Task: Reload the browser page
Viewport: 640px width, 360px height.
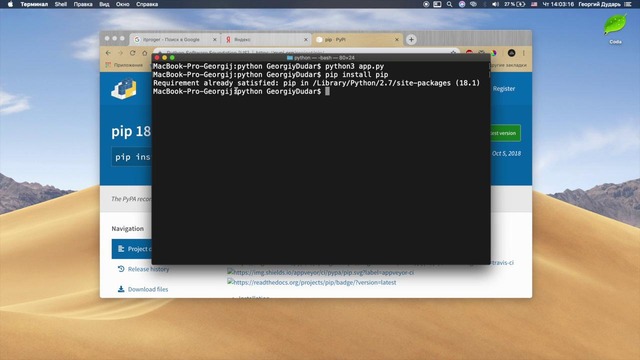Action: [133, 53]
